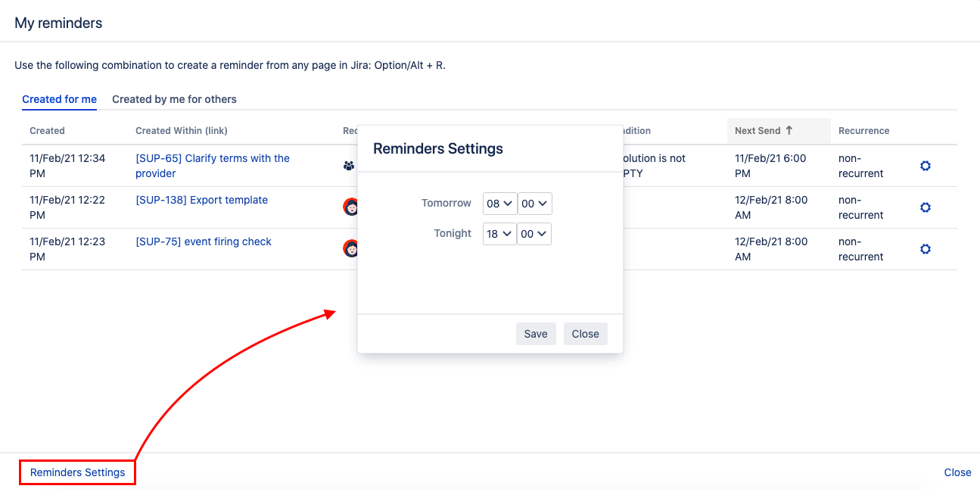Open the Reminders Settings link at the bottom
The width and height of the screenshot is (980, 489).
[x=77, y=472]
